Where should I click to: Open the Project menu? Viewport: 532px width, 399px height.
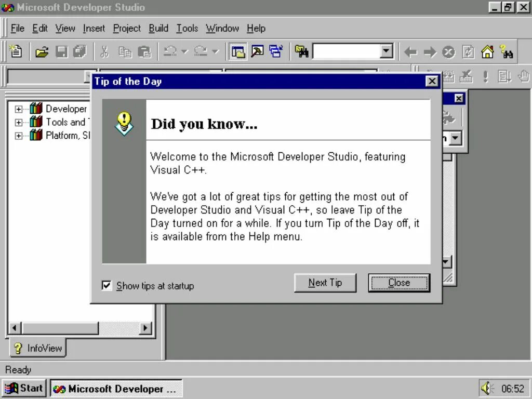(127, 28)
